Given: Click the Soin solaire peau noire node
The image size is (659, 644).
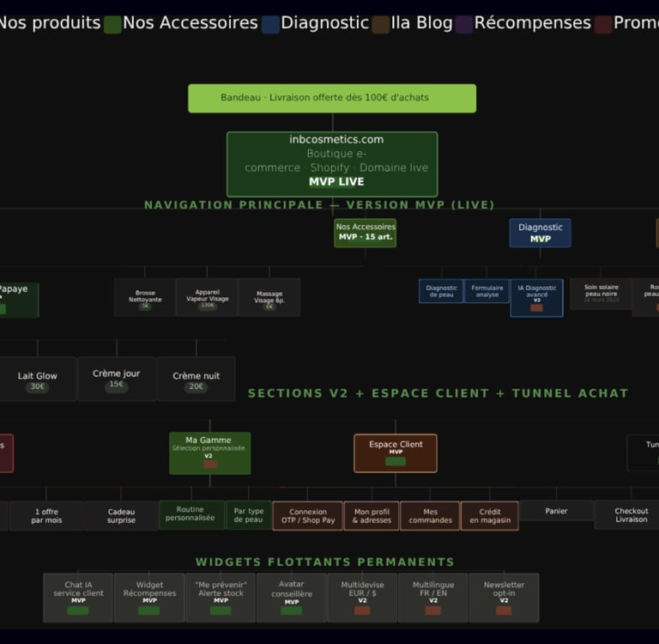Looking at the screenshot, I should point(601,294).
